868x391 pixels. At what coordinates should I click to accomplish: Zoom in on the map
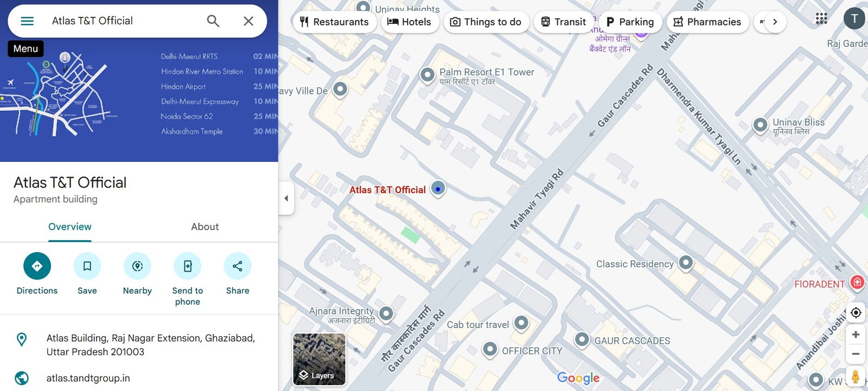click(856, 335)
